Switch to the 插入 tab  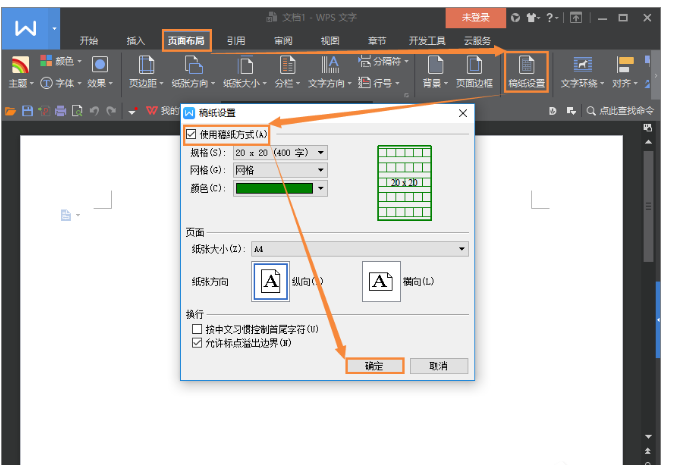click(x=135, y=41)
